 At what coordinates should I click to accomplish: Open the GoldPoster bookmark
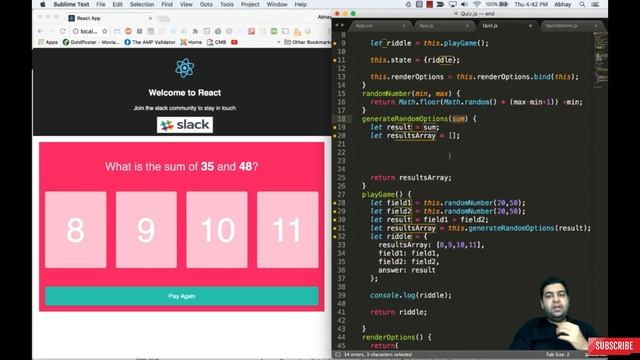click(91, 42)
